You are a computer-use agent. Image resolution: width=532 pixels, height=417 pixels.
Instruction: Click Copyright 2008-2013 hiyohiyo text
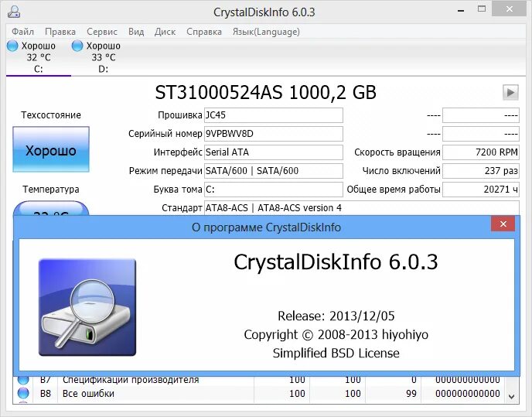(x=336, y=334)
